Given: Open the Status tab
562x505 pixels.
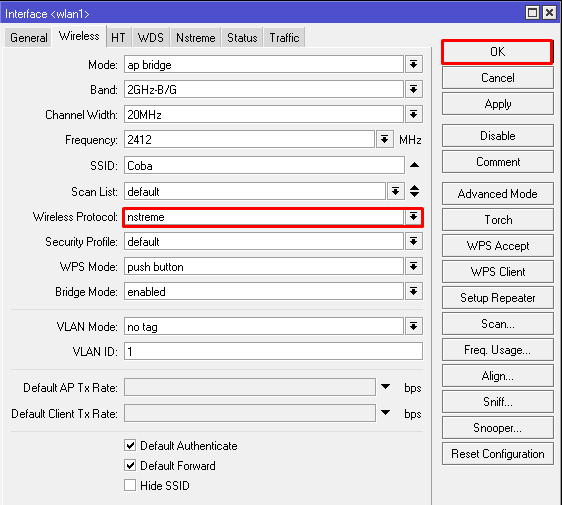Looking at the screenshot, I should tap(242, 38).
